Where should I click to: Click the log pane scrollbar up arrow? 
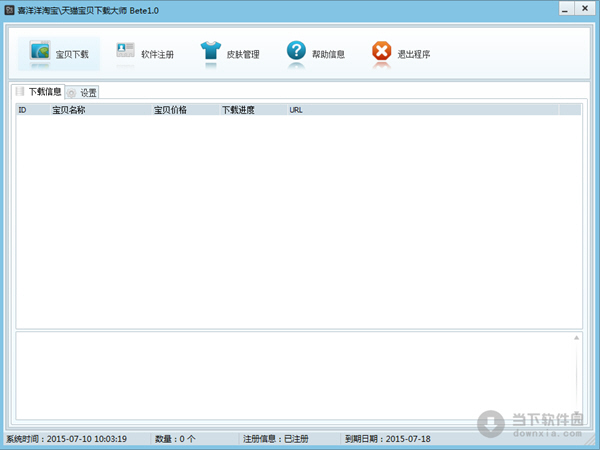point(576,338)
